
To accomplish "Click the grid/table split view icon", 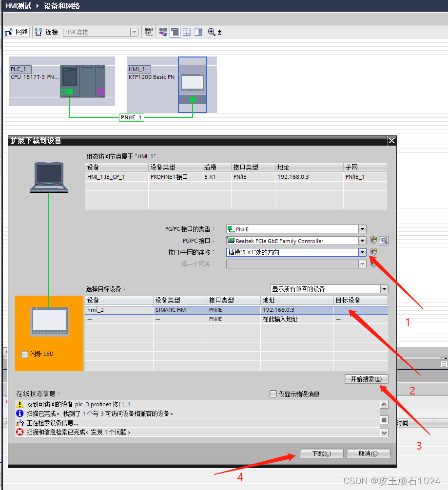I will 186,32.
